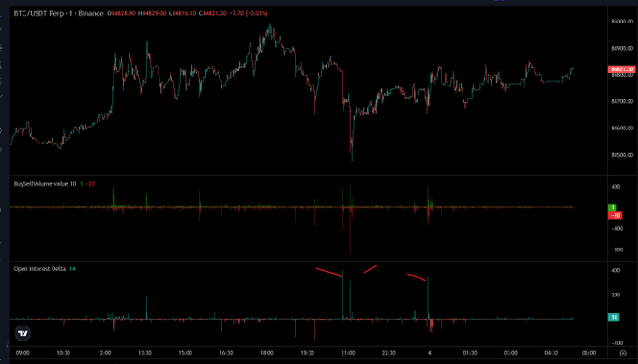Collapse the left drawing toolbar arrow
Viewport: 638px width, 364px height.
7,346
